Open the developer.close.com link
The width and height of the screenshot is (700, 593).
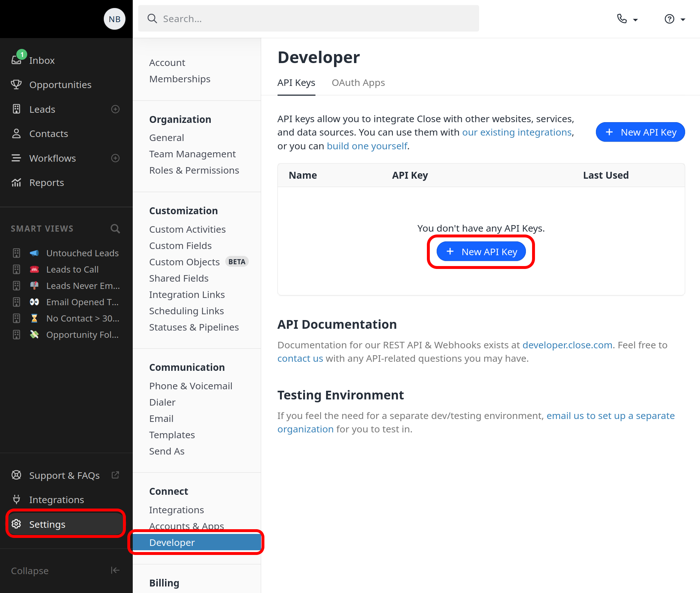pyautogui.click(x=567, y=345)
